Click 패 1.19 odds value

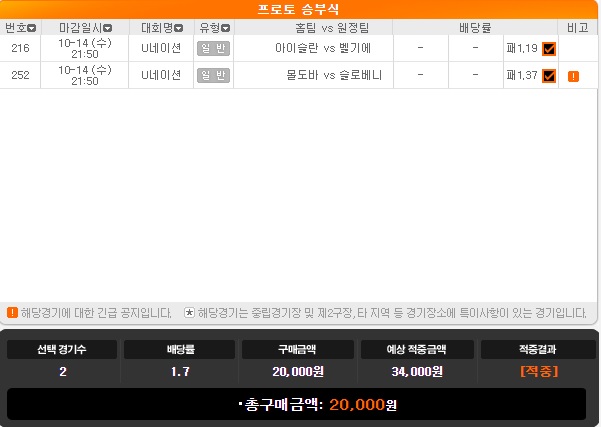click(x=522, y=48)
